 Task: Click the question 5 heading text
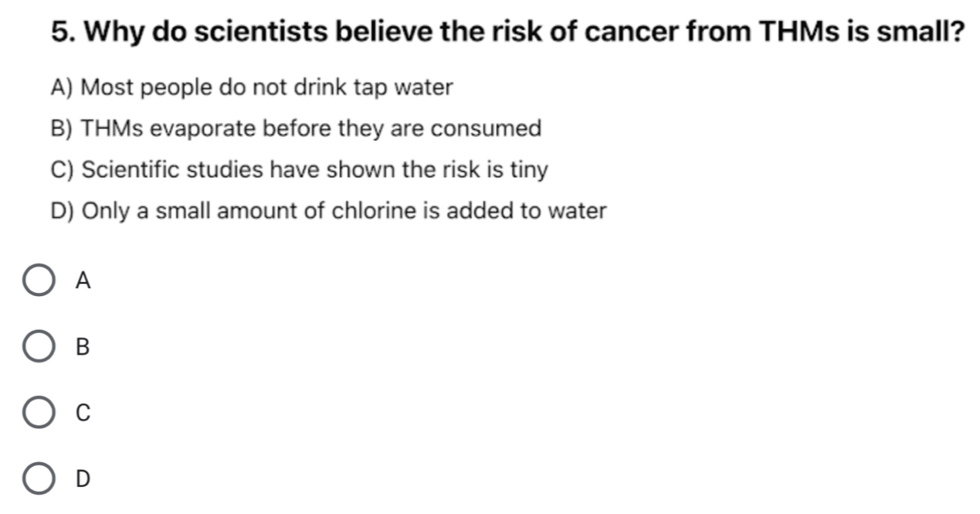pos(510,33)
